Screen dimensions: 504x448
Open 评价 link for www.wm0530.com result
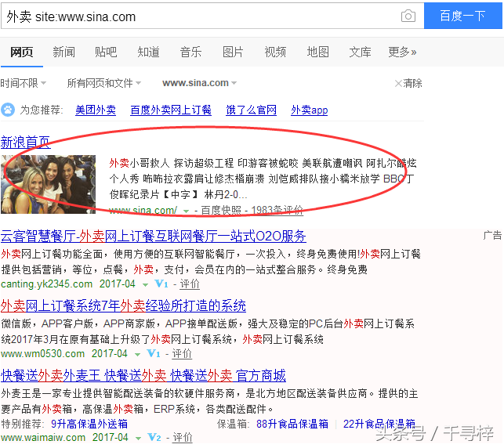[x=182, y=353]
